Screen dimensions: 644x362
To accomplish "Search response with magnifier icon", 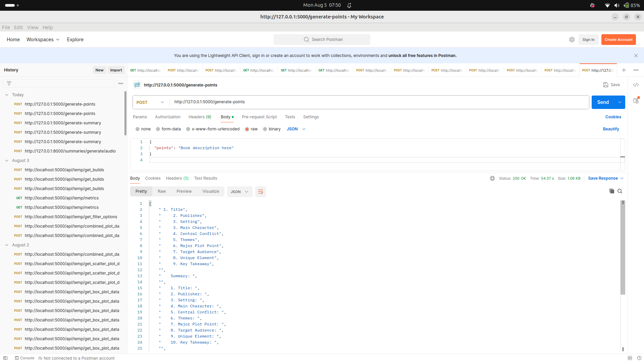I will coord(620,191).
